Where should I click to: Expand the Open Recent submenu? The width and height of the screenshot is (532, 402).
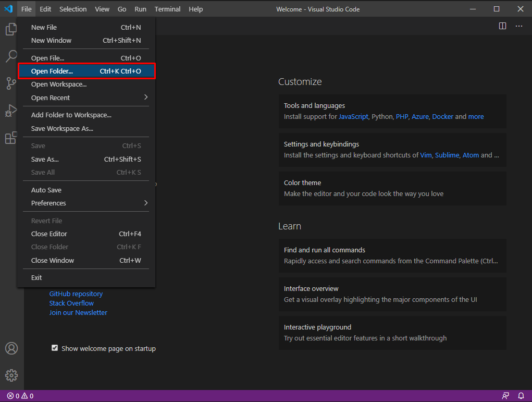(86, 98)
